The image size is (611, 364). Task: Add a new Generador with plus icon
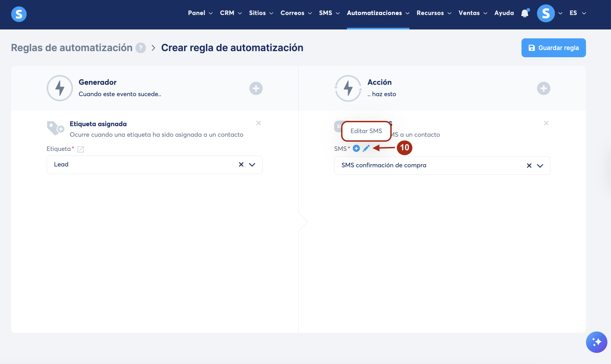click(x=256, y=88)
